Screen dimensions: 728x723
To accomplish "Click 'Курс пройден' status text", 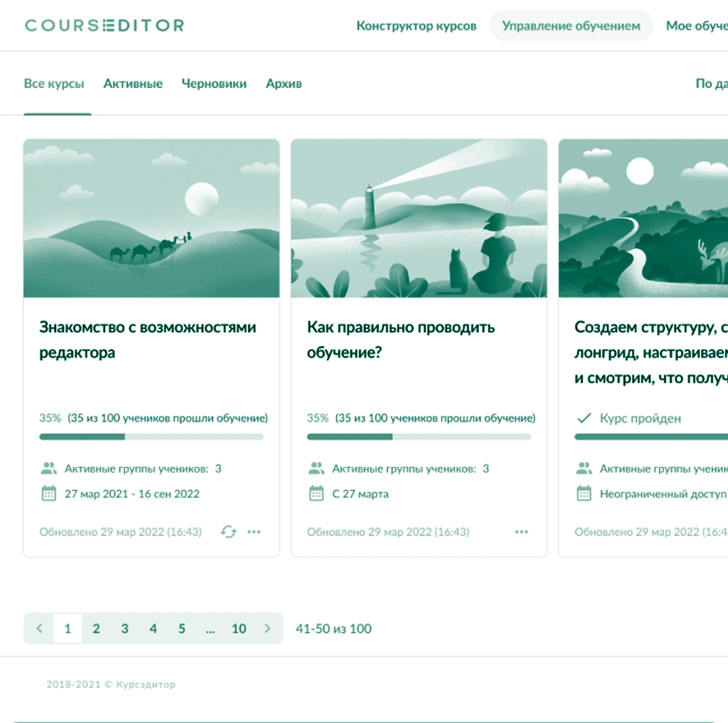I will (x=640, y=418).
